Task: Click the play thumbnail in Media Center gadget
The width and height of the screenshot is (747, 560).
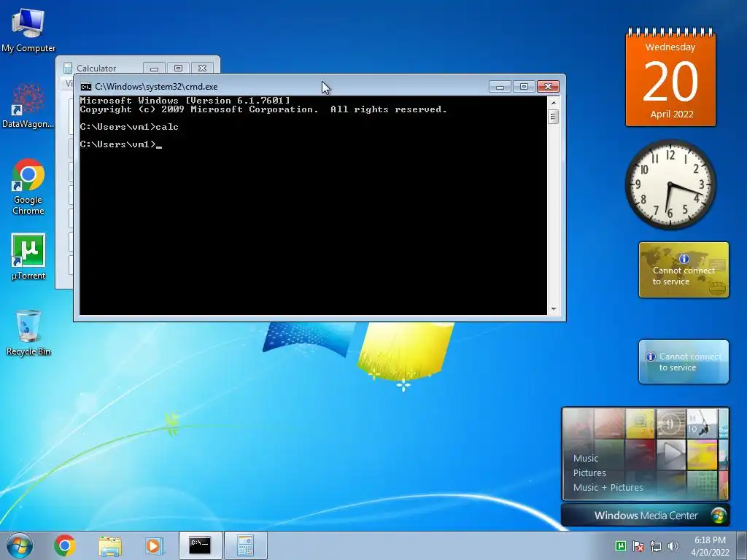Action: point(671,454)
